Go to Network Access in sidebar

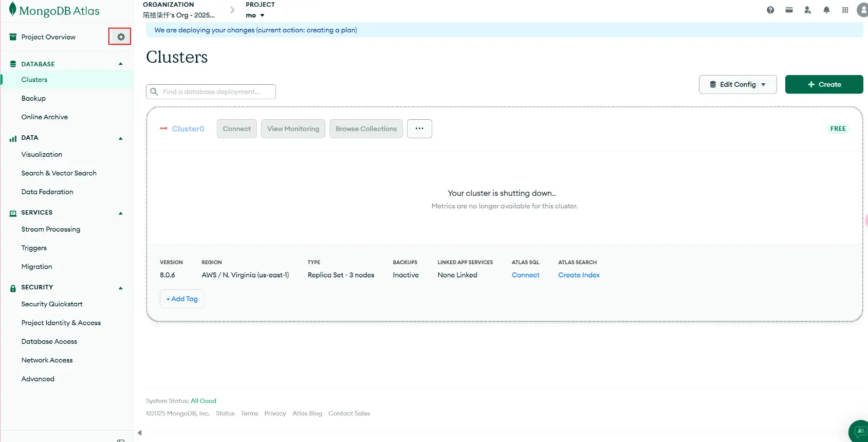click(47, 360)
